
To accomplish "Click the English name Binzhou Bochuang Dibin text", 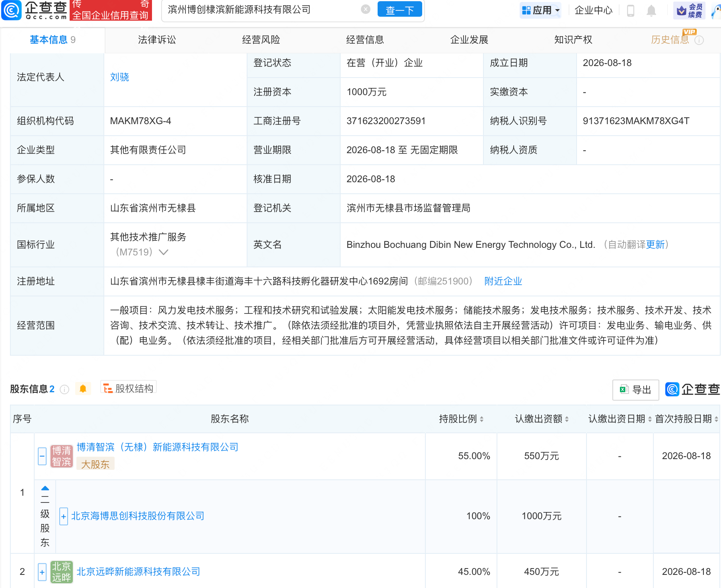I will click(471, 245).
